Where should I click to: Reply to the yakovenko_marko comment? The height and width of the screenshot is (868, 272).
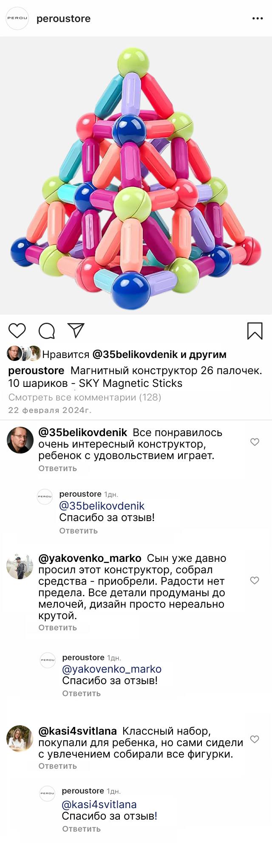(57, 628)
